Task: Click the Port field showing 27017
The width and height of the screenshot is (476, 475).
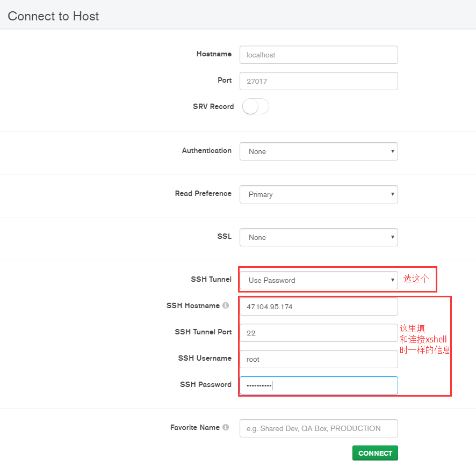Action: 319,81
